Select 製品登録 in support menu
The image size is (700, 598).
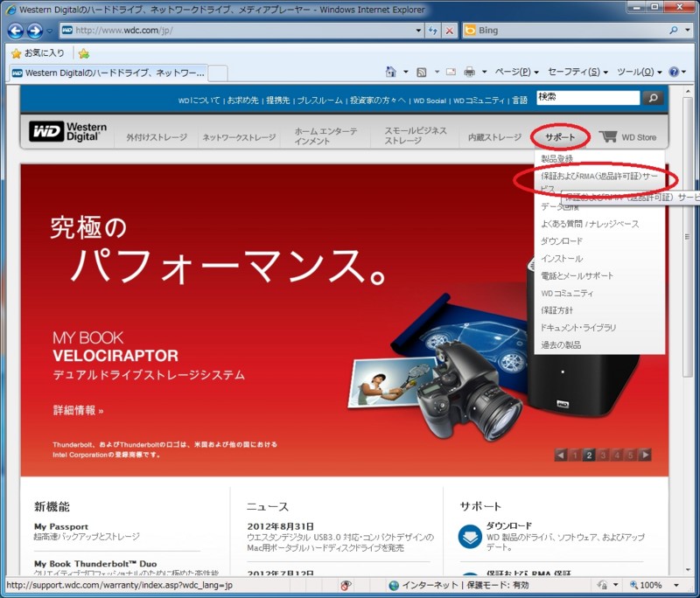(x=556, y=158)
